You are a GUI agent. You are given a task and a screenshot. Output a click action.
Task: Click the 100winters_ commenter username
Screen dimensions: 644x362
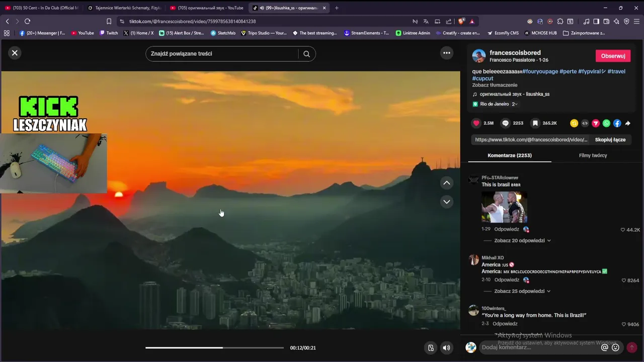[x=494, y=308]
